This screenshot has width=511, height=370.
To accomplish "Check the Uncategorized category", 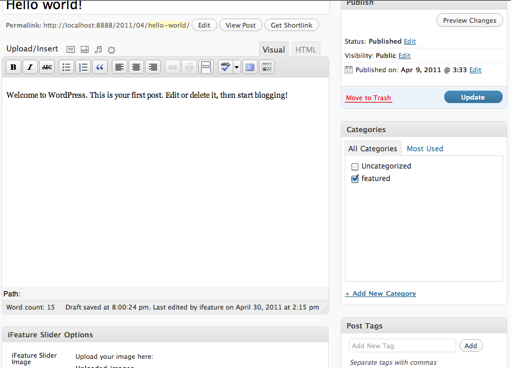I will tap(355, 166).
